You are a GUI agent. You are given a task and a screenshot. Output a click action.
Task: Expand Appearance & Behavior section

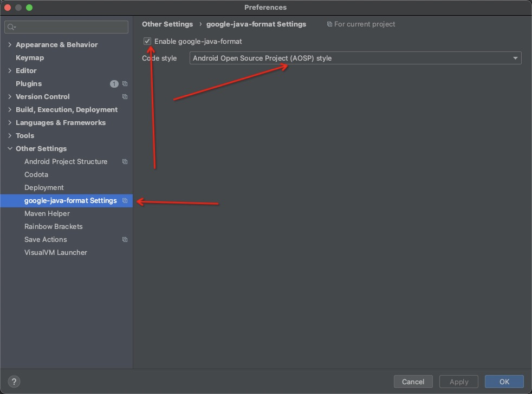pyautogui.click(x=10, y=44)
